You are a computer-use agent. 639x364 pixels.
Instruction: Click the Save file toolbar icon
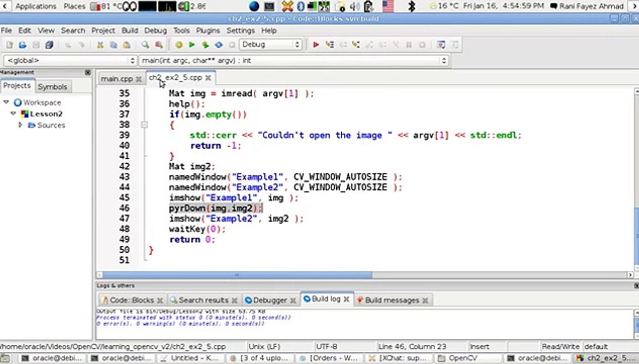(36, 45)
